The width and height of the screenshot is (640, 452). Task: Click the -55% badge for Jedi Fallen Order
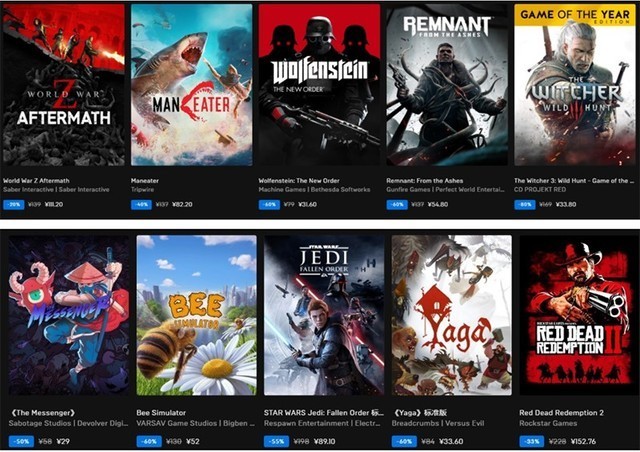276,441
